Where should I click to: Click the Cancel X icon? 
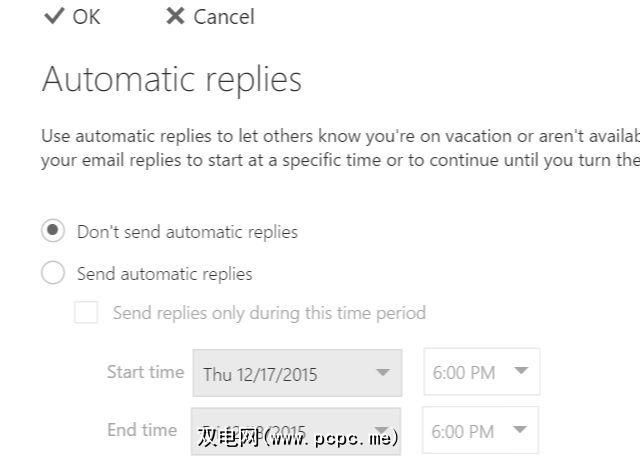tap(175, 16)
